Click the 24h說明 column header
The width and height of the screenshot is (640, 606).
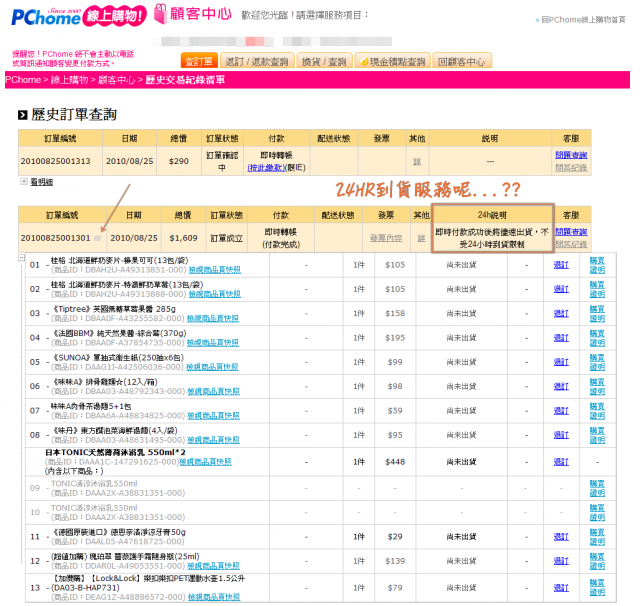click(x=492, y=215)
